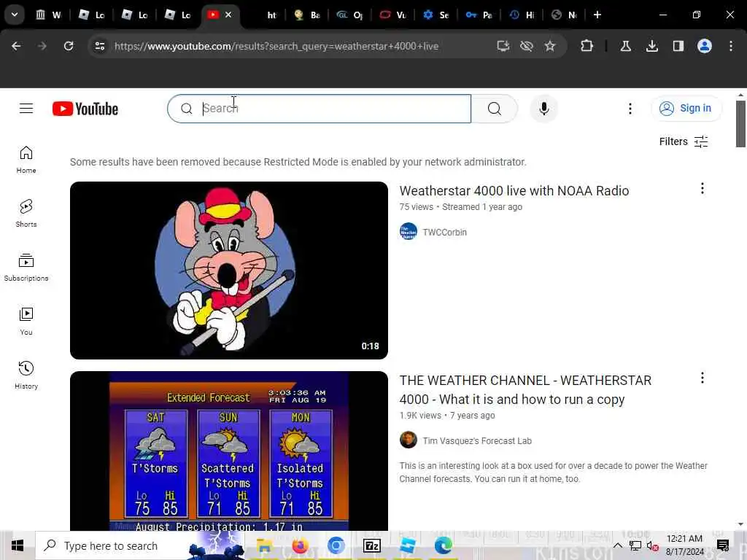Go back in browser history
This screenshot has height=560, width=747.
pos(16,46)
